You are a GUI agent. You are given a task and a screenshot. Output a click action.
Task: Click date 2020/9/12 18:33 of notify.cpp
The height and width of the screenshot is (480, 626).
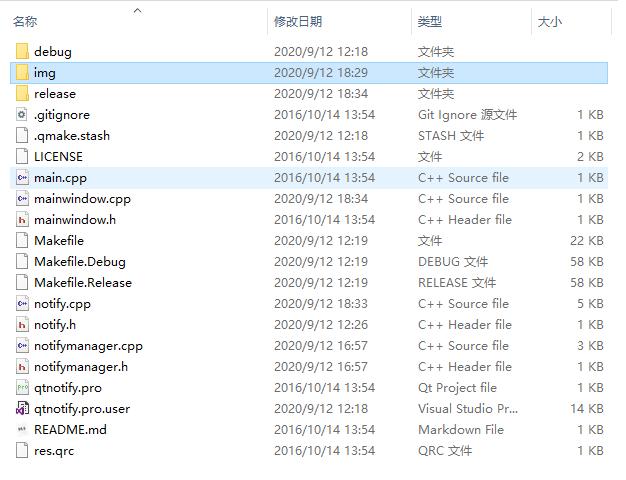pos(321,304)
